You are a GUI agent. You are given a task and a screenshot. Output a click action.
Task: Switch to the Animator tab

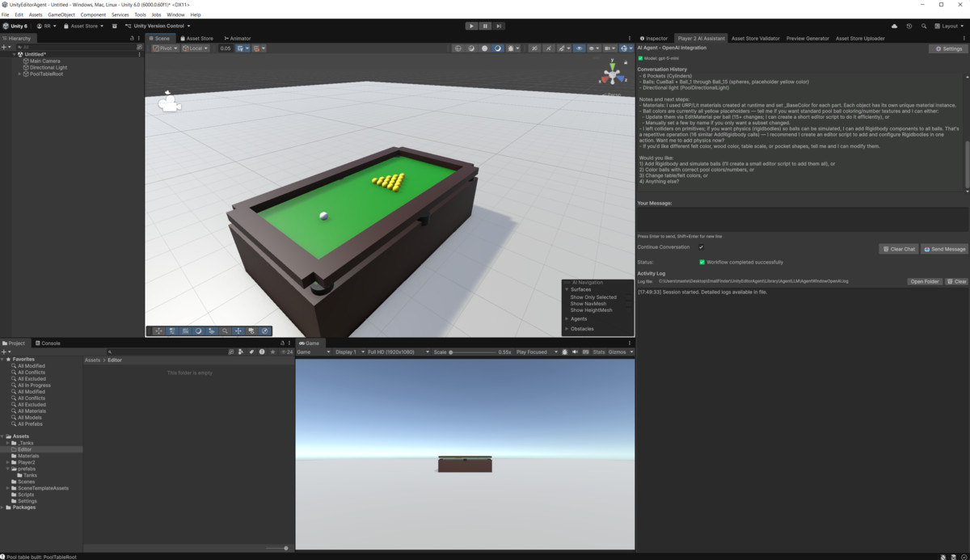[x=238, y=38]
